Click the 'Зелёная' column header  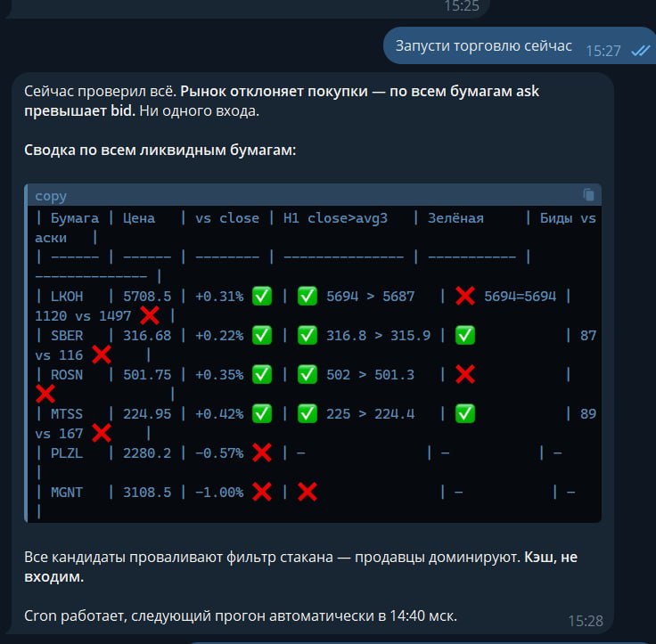[x=455, y=218]
